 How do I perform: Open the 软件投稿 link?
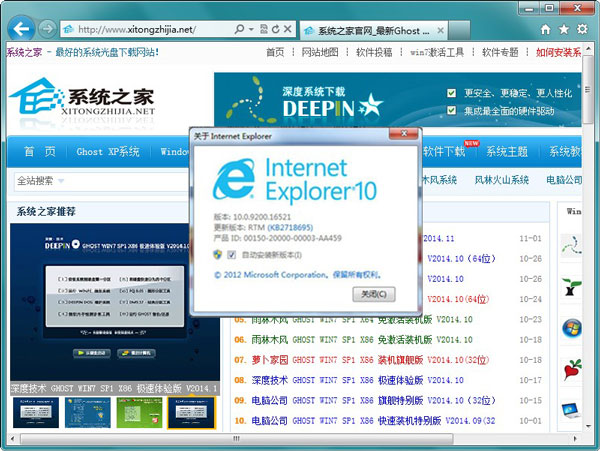(374, 52)
